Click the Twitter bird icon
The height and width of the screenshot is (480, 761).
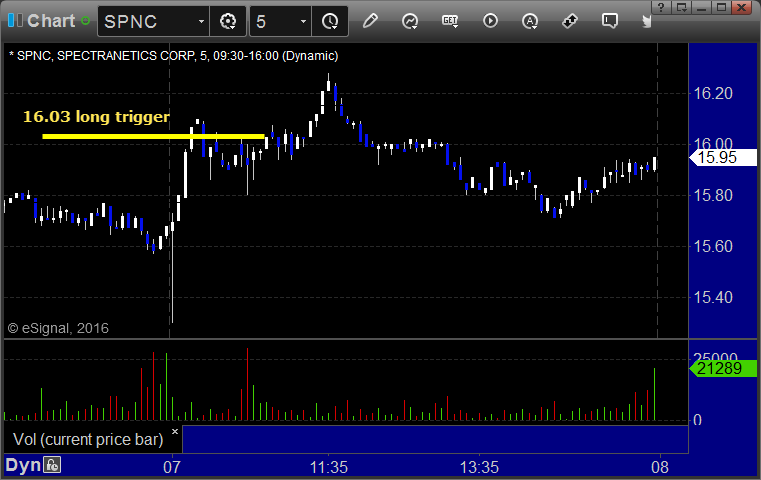click(x=646, y=21)
